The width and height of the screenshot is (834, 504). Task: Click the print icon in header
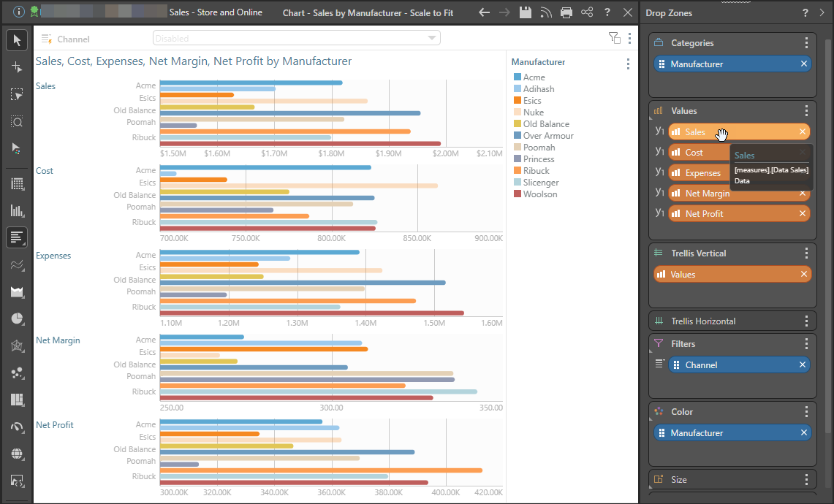coord(566,12)
